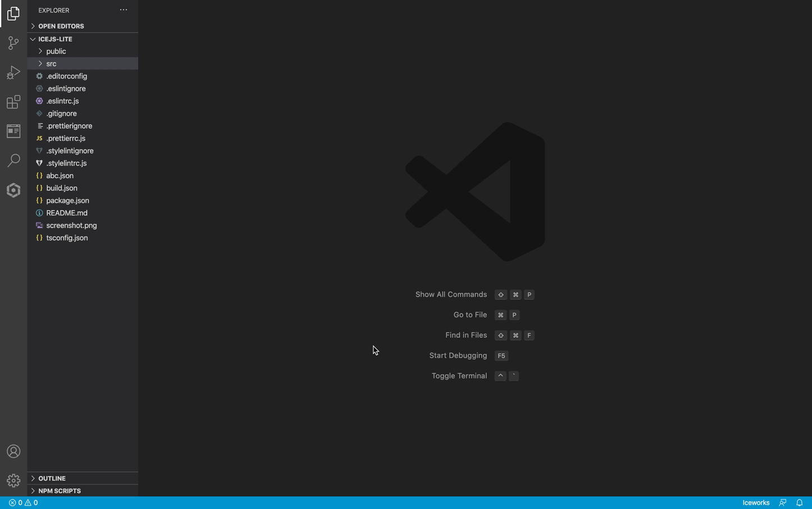Open the browser preview panel icon in the activity bar
Screen dimensions: 812x509
coord(13,131)
